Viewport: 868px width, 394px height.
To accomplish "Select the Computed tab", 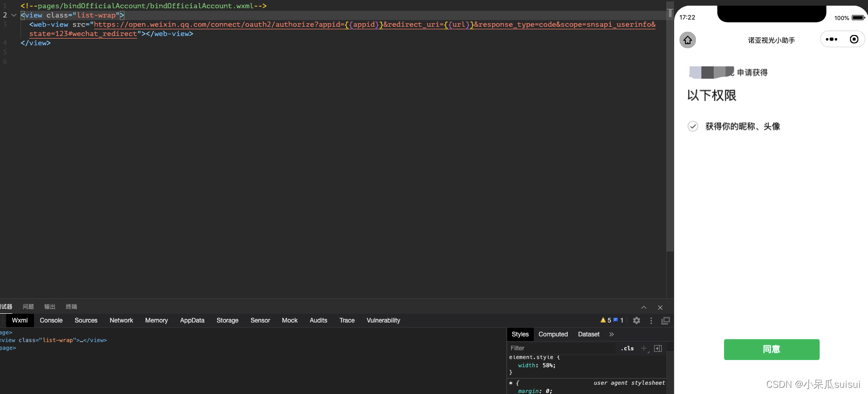I will click(x=553, y=334).
